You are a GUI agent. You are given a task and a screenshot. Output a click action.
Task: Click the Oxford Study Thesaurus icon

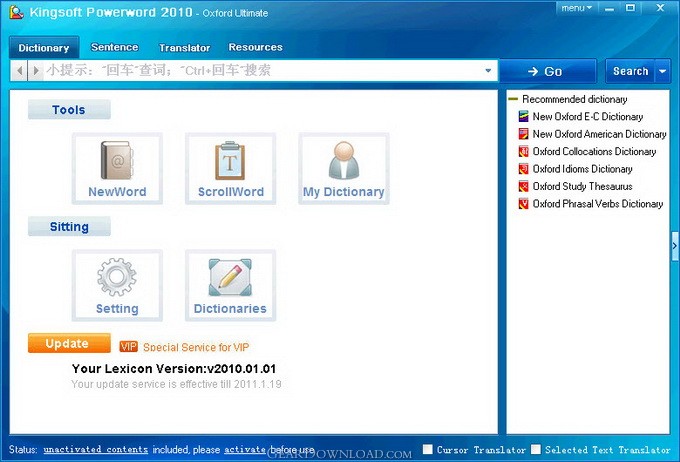(524, 186)
